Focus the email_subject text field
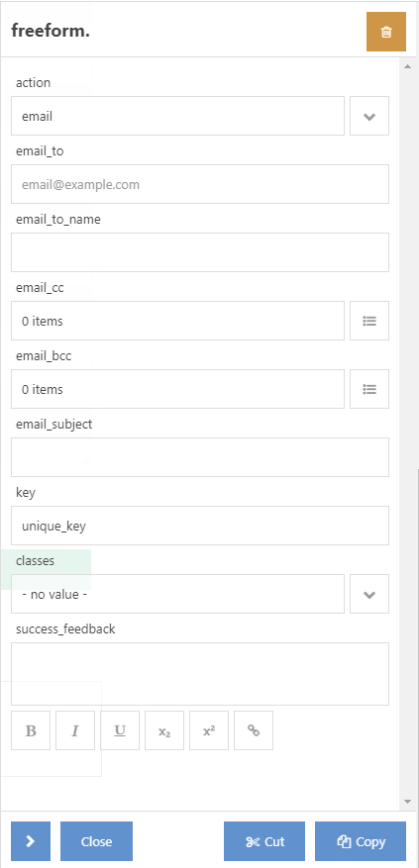Screen dimensions: 419x868 tap(200, 457)
